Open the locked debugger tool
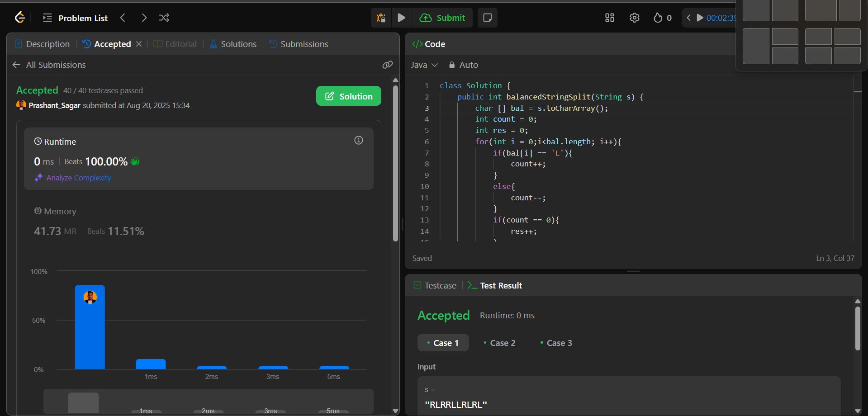 pyautogui.click(x=380, y=18)
